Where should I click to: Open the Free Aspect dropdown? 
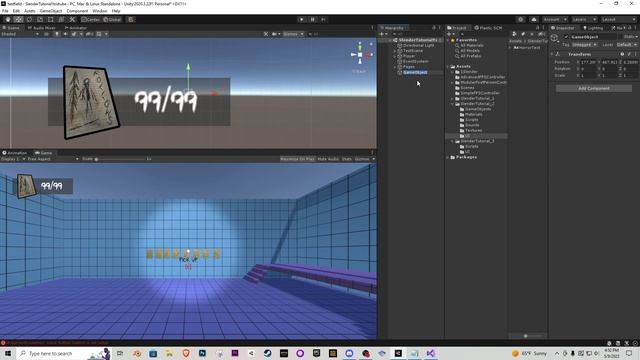pyautogui.click(x=53, y=159)
